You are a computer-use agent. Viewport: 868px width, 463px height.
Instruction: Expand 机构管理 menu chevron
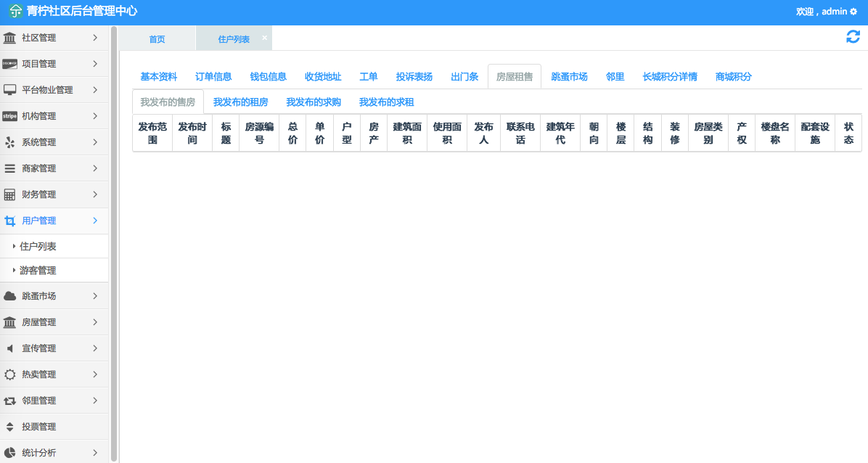pyautogui.click(x=95, y=116)
